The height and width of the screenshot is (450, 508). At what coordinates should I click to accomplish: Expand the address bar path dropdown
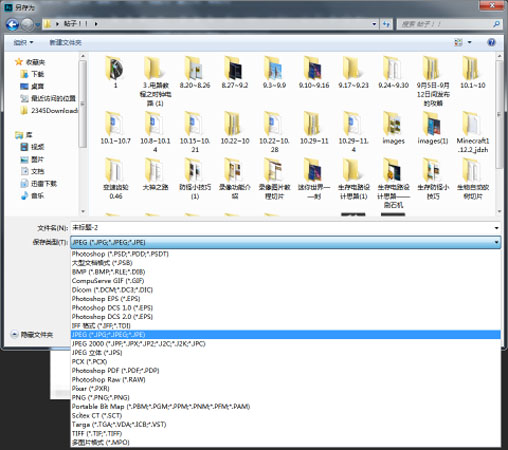point(374,24)
